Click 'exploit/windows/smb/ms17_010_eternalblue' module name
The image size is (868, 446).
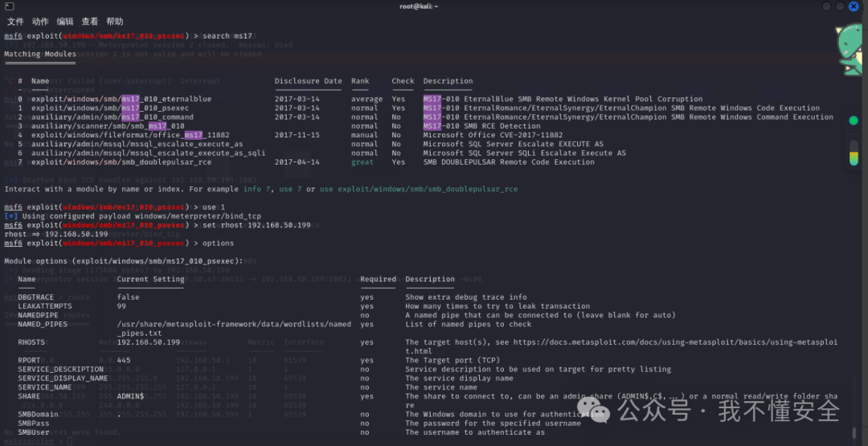[121, 99]
